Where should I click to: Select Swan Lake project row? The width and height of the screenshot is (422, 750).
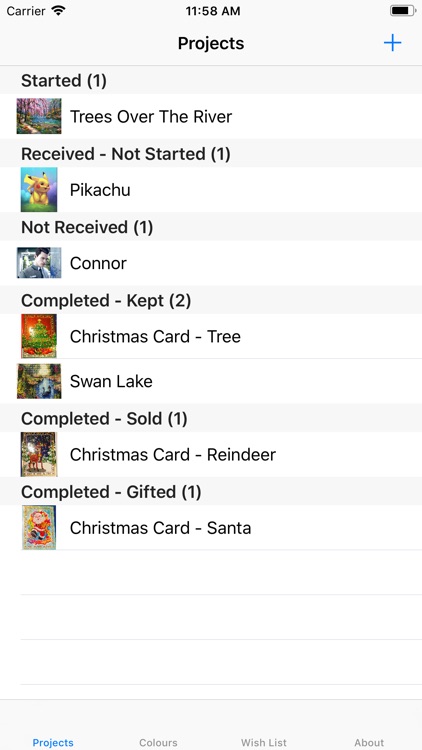[x=211, y=381]
